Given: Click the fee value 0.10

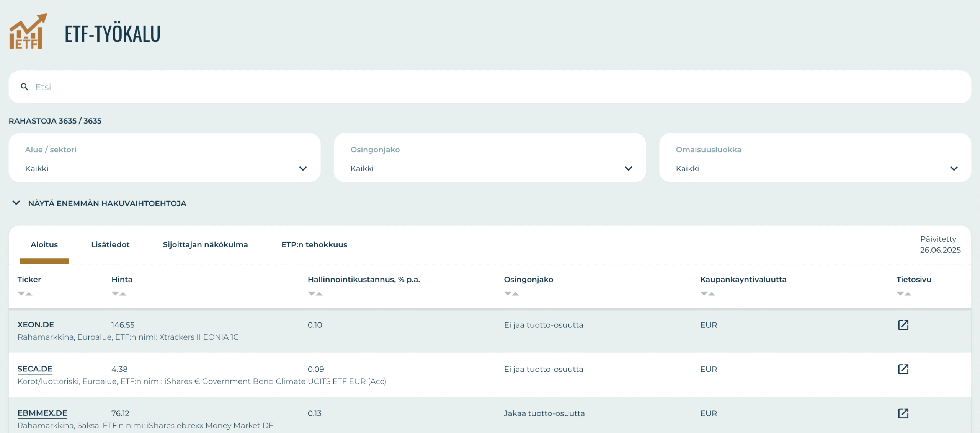Looking at the screenshot, I should click(x=315, y=325).
